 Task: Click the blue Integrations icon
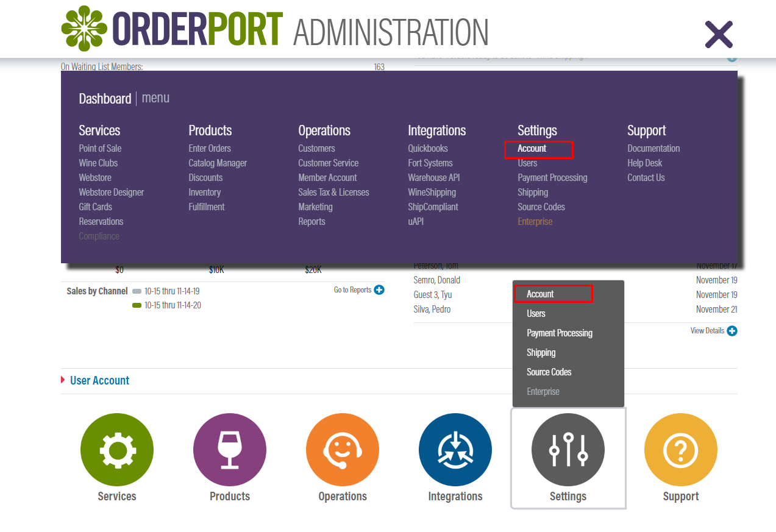455,450
